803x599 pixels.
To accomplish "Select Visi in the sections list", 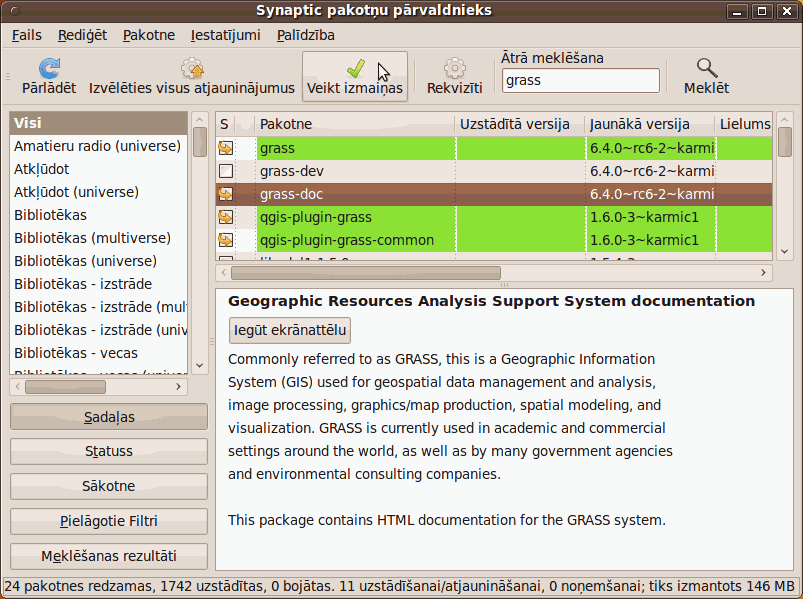I will point(98,123).
